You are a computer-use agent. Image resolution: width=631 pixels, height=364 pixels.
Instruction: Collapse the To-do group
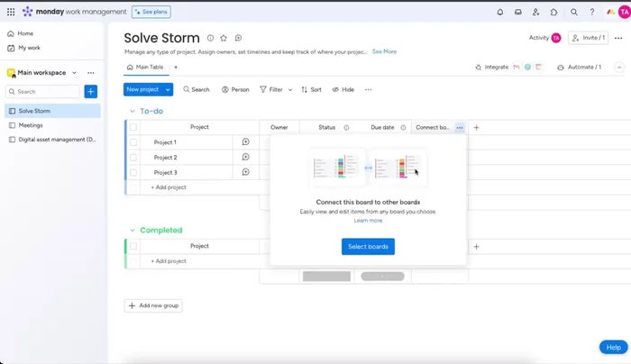point(132,112)
